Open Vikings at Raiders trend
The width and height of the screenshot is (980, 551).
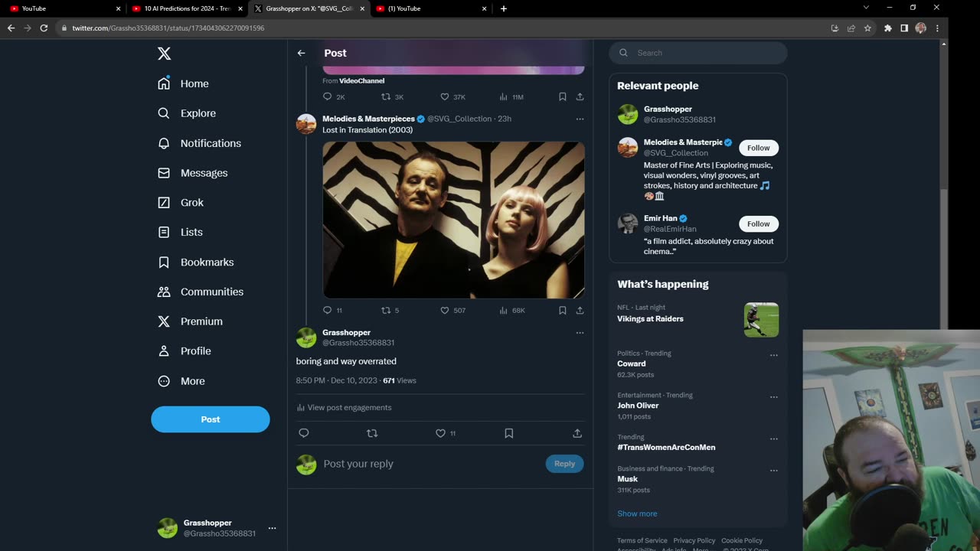(x=650, y=318)
